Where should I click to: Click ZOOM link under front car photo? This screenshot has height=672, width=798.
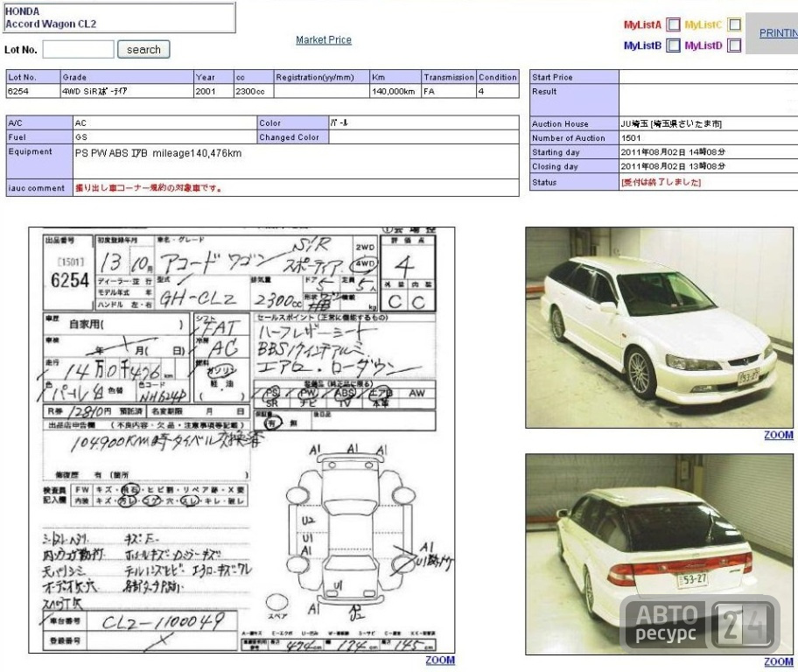[x=779, y=435]
